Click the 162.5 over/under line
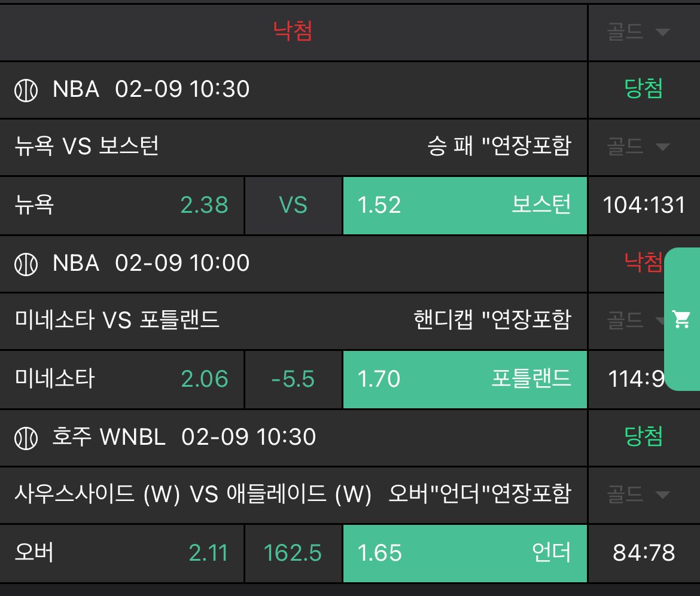Viewport: 700px width, 596px height. point(293,554)
